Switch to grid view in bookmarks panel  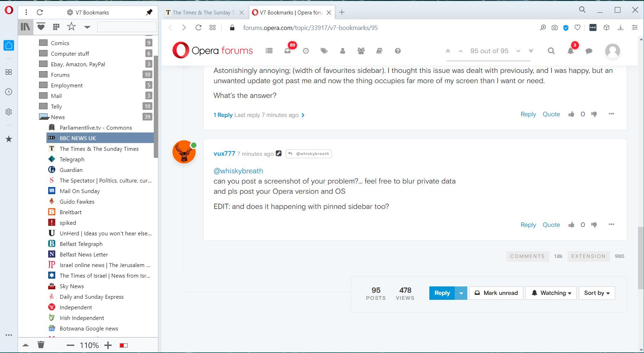(x=56, y=27)
